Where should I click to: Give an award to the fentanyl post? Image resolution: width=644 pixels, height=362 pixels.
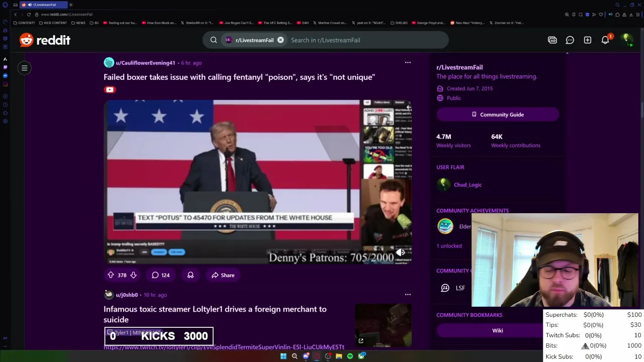[x=190, y=275]
